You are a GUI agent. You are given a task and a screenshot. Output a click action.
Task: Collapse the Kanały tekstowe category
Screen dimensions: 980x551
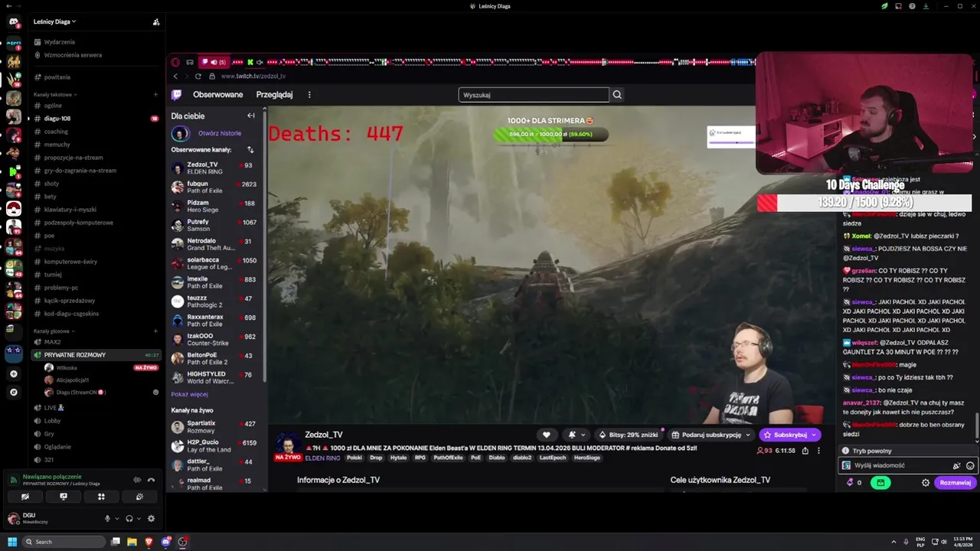[54, 95]
